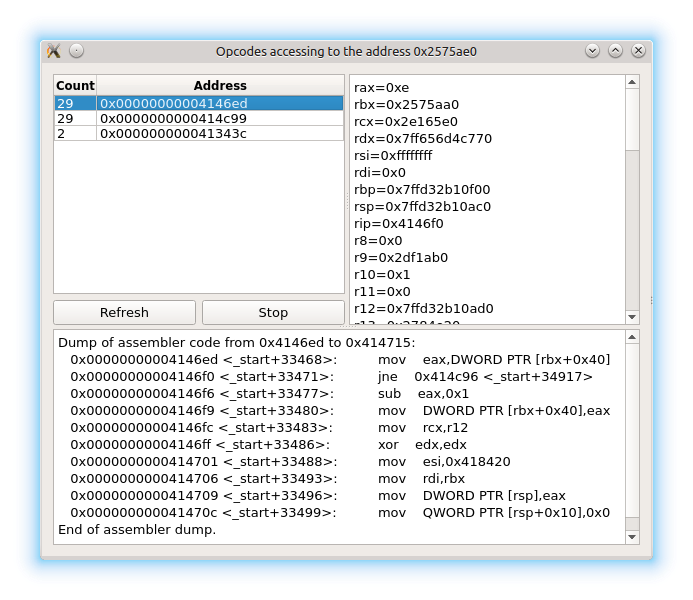The width and height of the screenshot is (693, 600).
Task: Click the sub eax,0x1 instruction line
Action: pos(269,394)
